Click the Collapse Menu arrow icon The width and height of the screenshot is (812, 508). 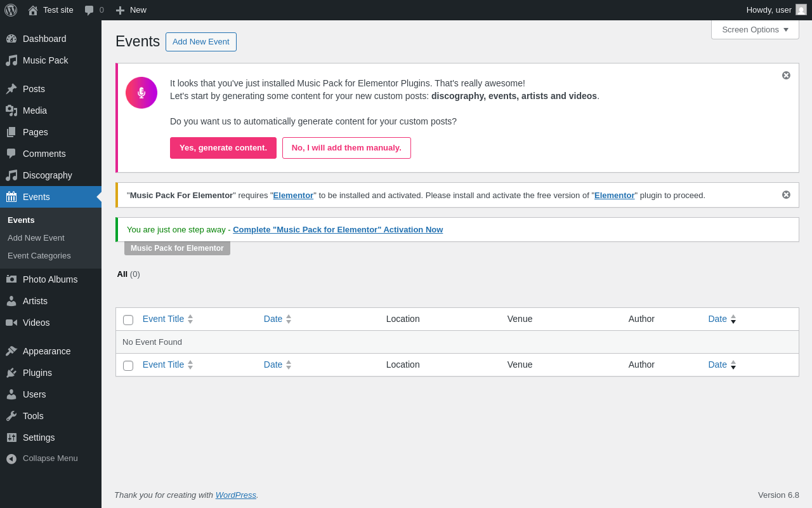(11, 458)
